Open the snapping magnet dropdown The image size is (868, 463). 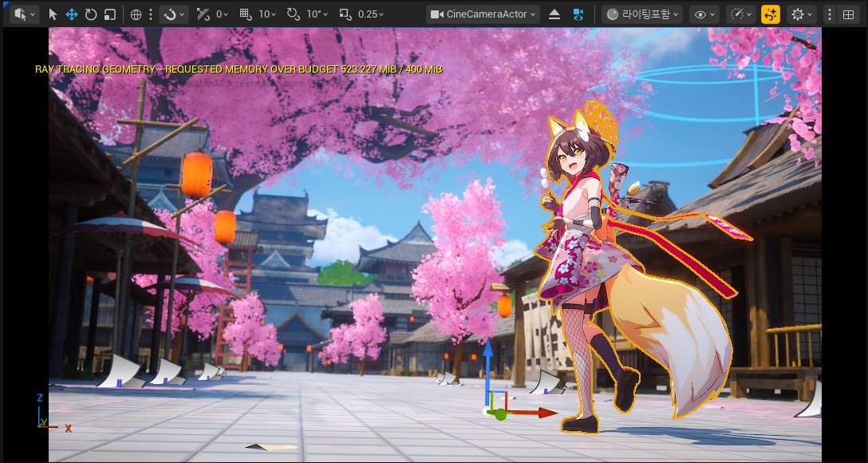[174, 14]
